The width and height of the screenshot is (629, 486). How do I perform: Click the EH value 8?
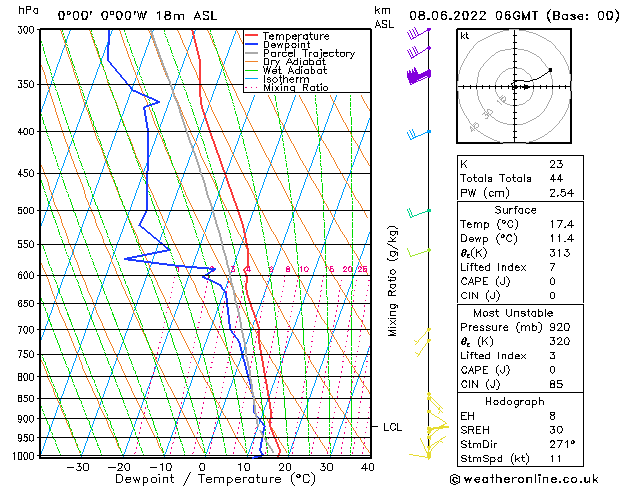pyautogui.click(x=553, y=416)
